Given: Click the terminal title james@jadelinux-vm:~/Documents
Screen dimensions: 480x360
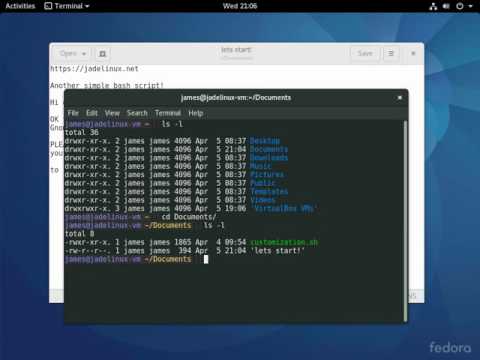Looking at the screenshot, I should (236, 98).
